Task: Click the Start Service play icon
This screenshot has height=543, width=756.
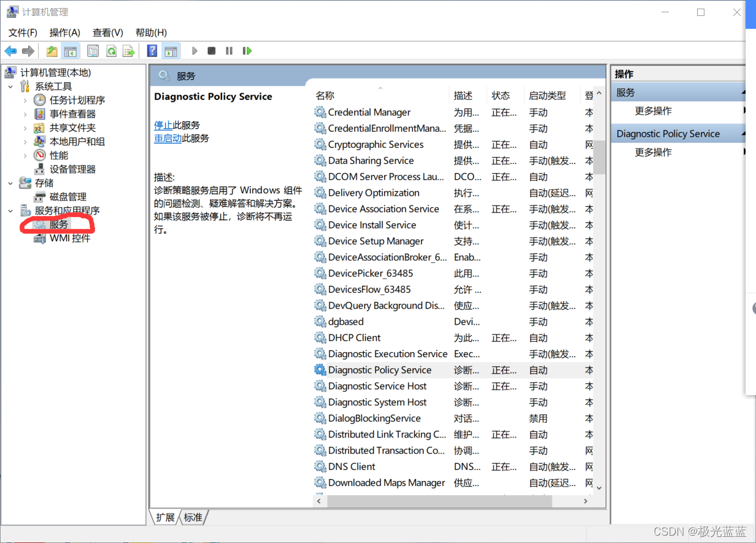Action: (x=195, y=51)
